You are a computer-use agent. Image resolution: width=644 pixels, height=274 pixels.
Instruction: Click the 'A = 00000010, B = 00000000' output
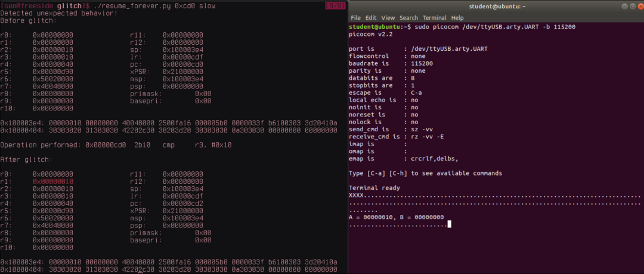(396, 217)
